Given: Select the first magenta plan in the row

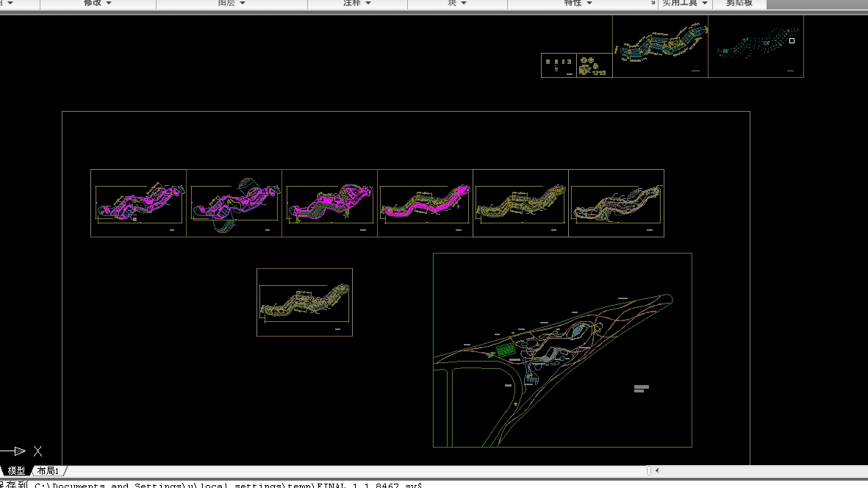Looking at the screenshot, I should [x=138, y=204].
